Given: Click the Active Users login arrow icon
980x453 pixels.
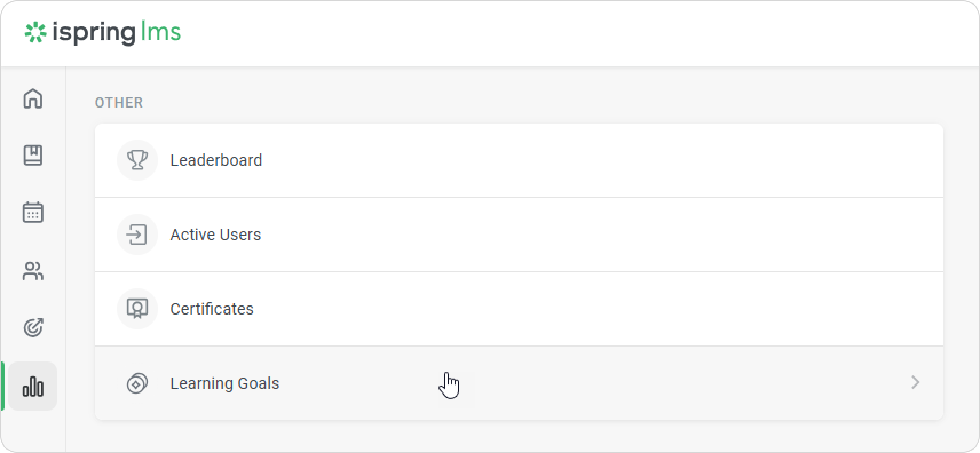Looking at the screenshot, I should click(137, 235).
